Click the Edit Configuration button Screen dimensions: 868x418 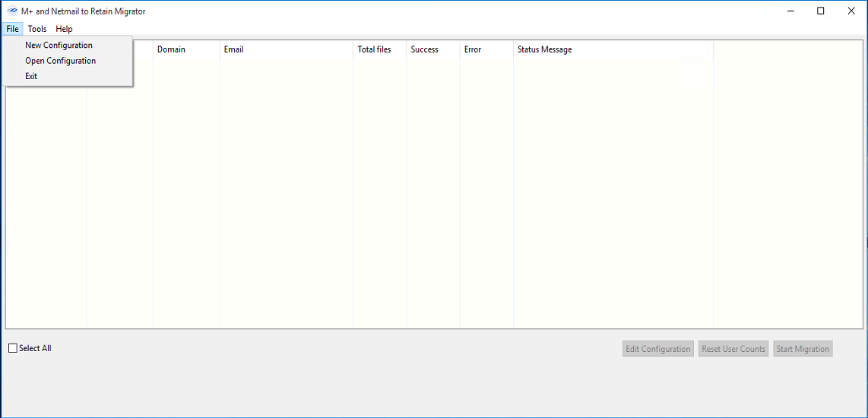(x=657, y=349)
